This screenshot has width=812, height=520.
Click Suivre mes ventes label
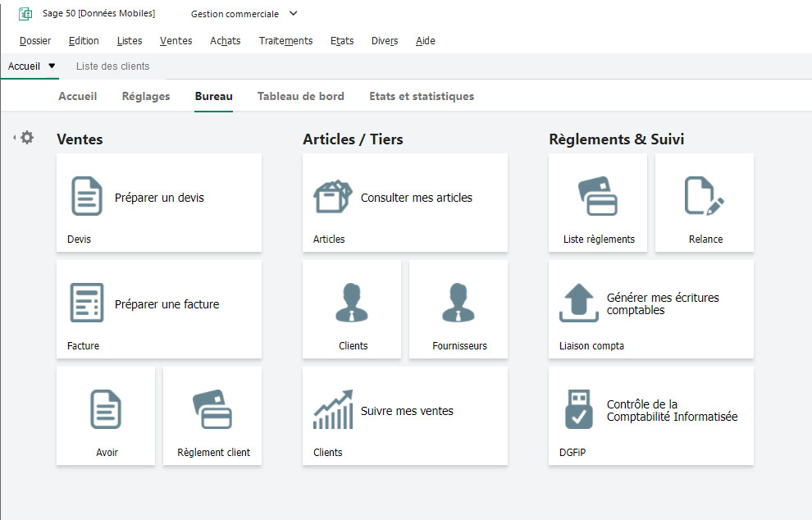(x=407, y=411)
